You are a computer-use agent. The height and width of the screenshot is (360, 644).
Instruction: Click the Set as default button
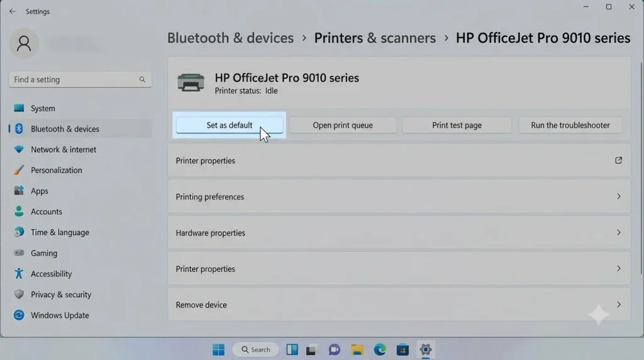(230, 125)
